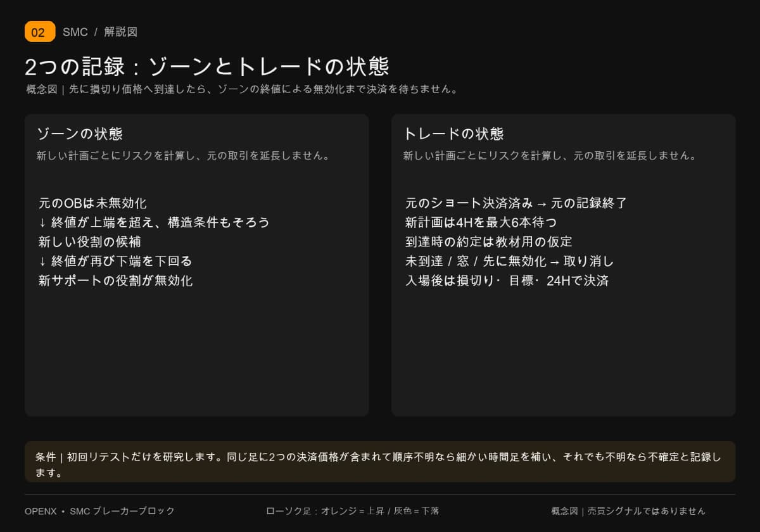The height and width of the screenshot is (532, 760).
Task: Click the footer '概念図｜売買シグナルではありません'
Action: point(628,511)
